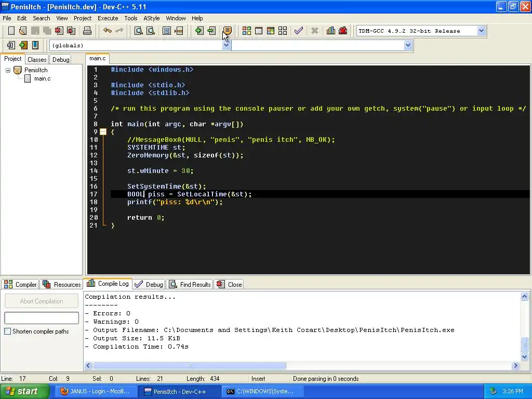532x399 pixels.
Task: Switch to JANUS - Login Mozilla taskbar window
Action: [96, 392]
